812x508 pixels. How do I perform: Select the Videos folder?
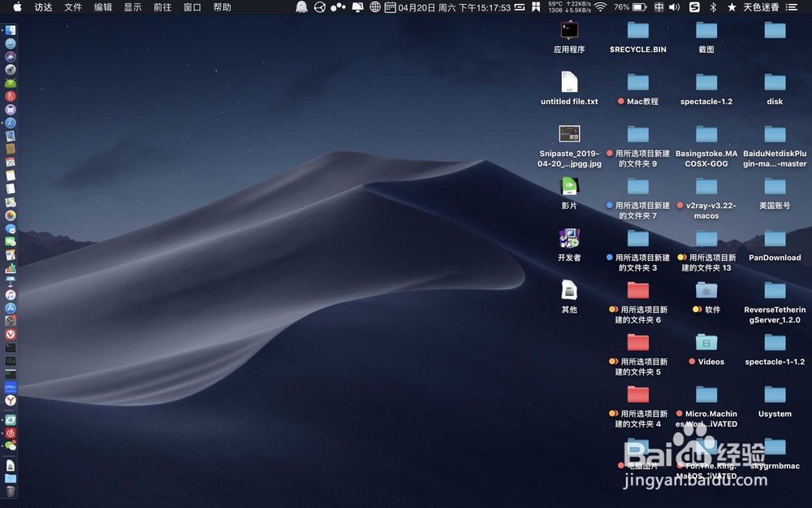[x=706, y=350]
